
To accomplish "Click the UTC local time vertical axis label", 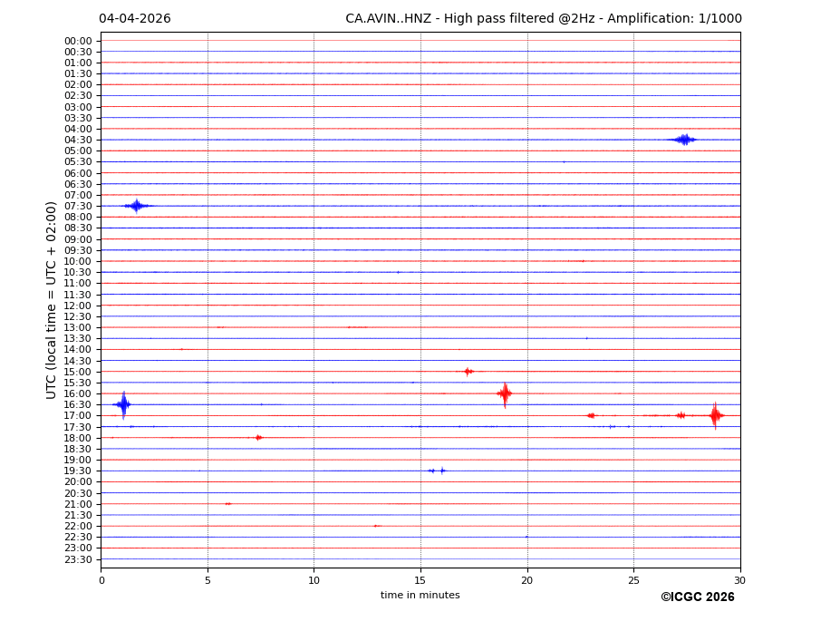I will (x=52, y=299).
